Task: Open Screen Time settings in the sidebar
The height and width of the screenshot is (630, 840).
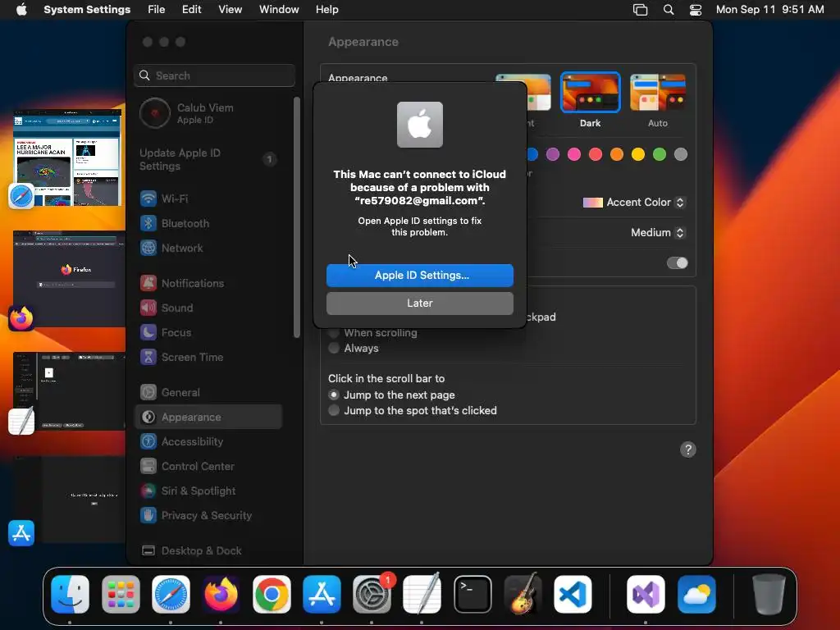Action: (x=209, y=358)
